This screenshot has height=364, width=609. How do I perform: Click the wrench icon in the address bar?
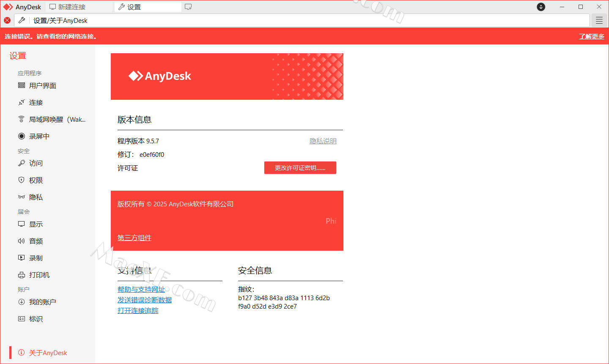(x=22, y=20)
